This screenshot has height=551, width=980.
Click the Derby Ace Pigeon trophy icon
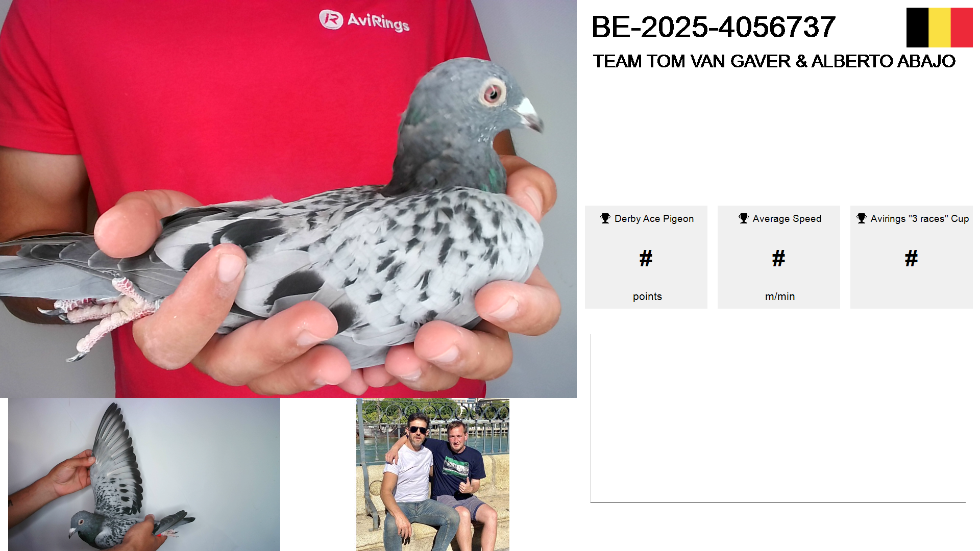[605, 218]
